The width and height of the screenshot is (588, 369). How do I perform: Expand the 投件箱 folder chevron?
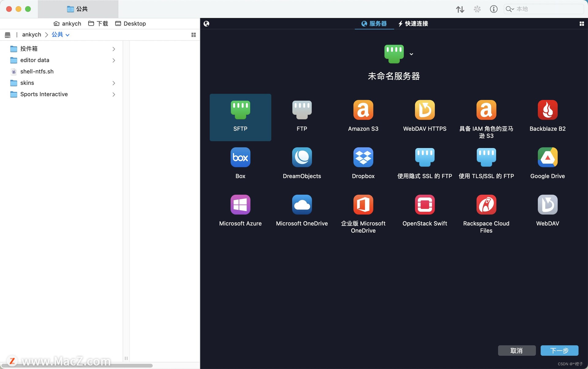tap(114, 49)
